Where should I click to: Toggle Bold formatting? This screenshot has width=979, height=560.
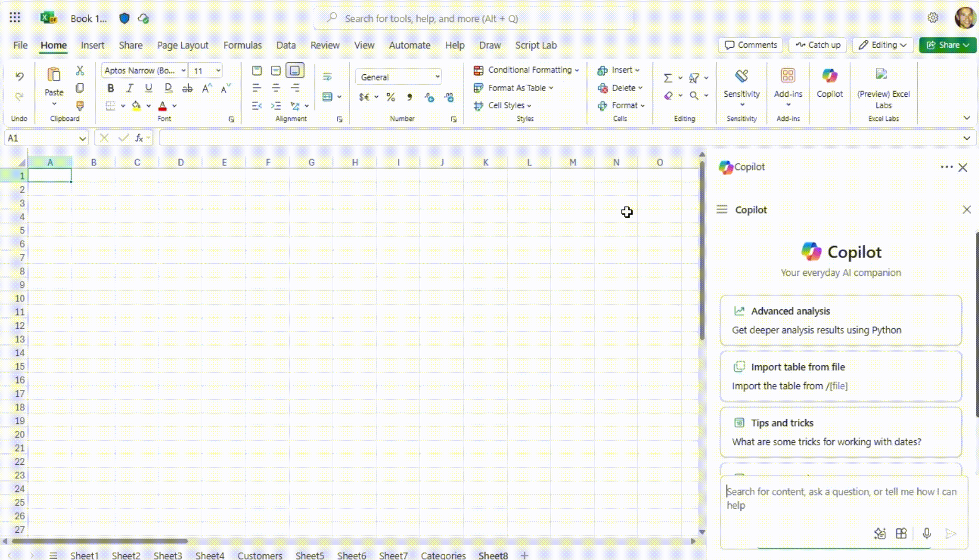tap(111, 88)
